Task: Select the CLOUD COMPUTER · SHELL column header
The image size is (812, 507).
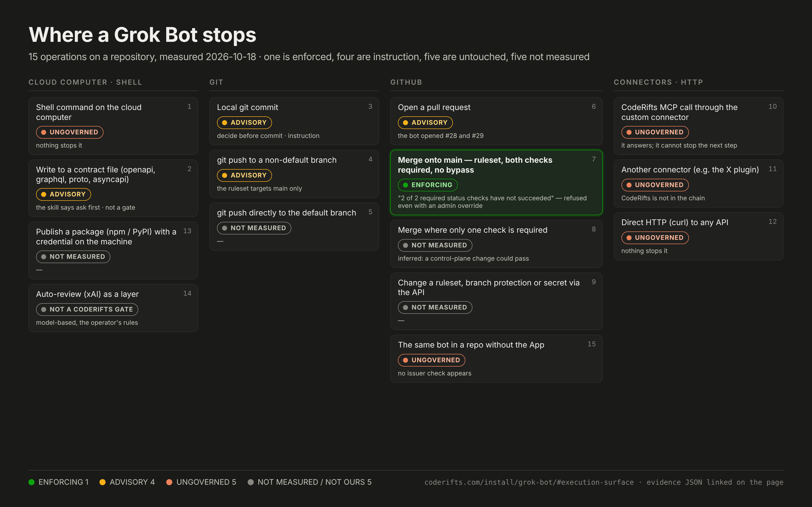Action: [85, 82]
